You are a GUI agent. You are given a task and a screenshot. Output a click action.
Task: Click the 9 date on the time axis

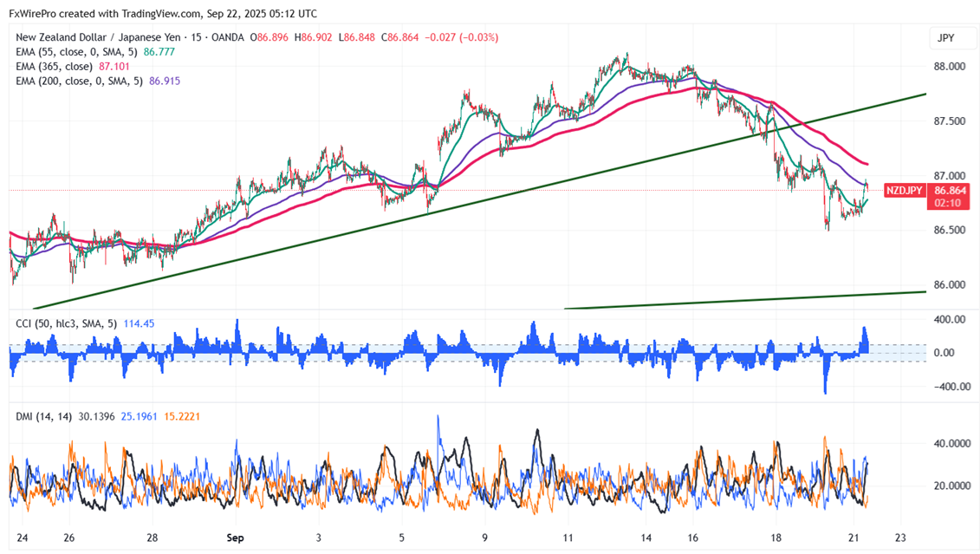[484, 538]
